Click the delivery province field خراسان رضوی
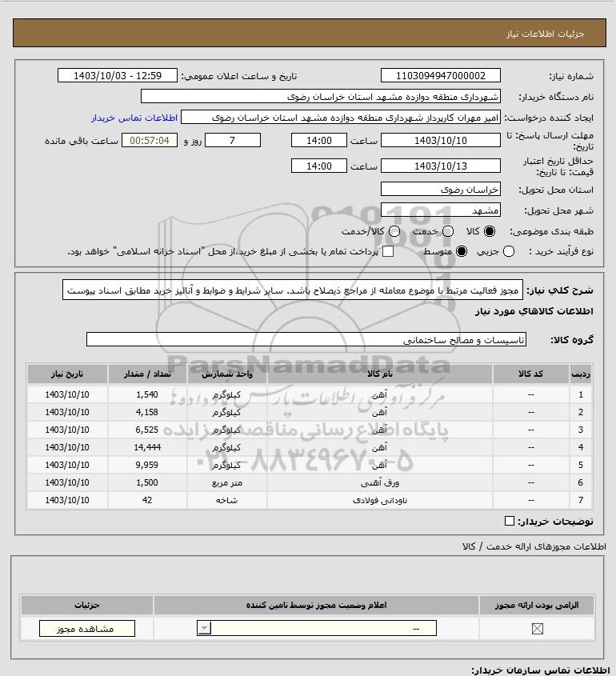The height and width of the screenshot is (676, 616). point(441,190)
